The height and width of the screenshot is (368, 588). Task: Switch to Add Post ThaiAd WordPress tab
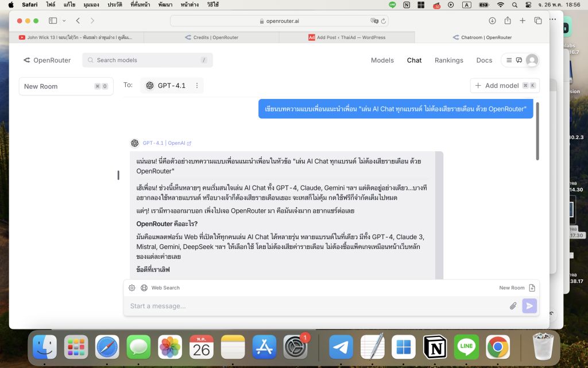click(347, 37)
